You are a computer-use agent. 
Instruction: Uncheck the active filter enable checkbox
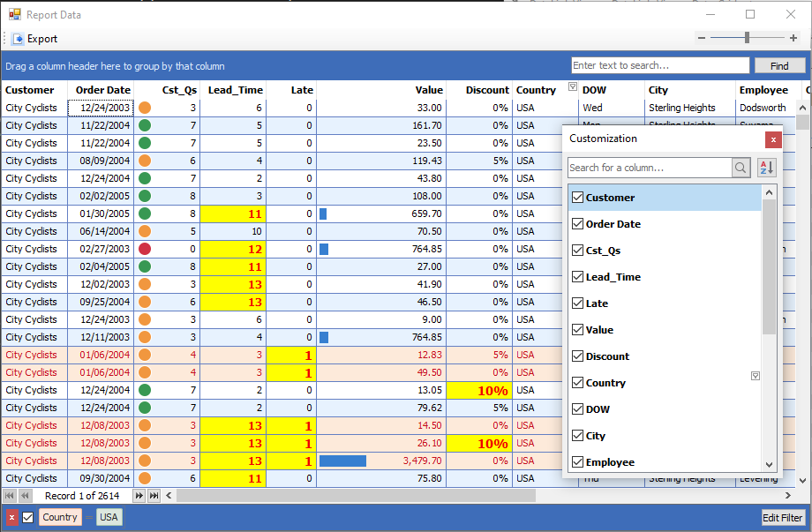coord(28,518)
